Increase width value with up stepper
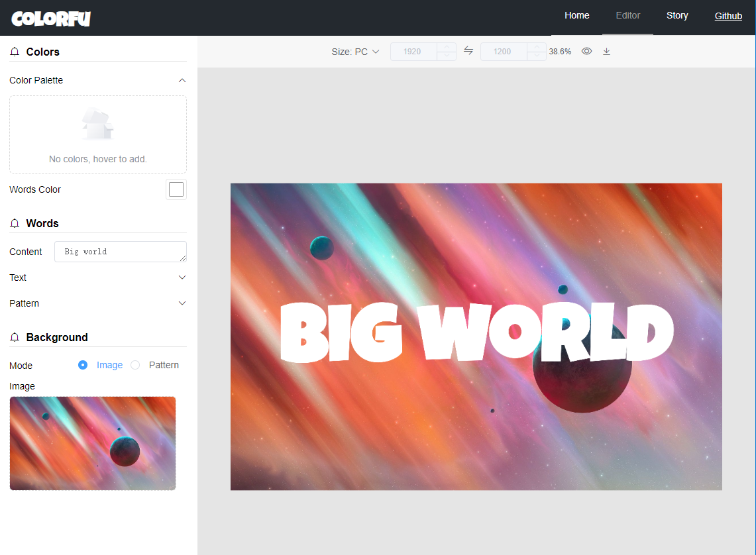756x555 pixels. click(447, 47)
